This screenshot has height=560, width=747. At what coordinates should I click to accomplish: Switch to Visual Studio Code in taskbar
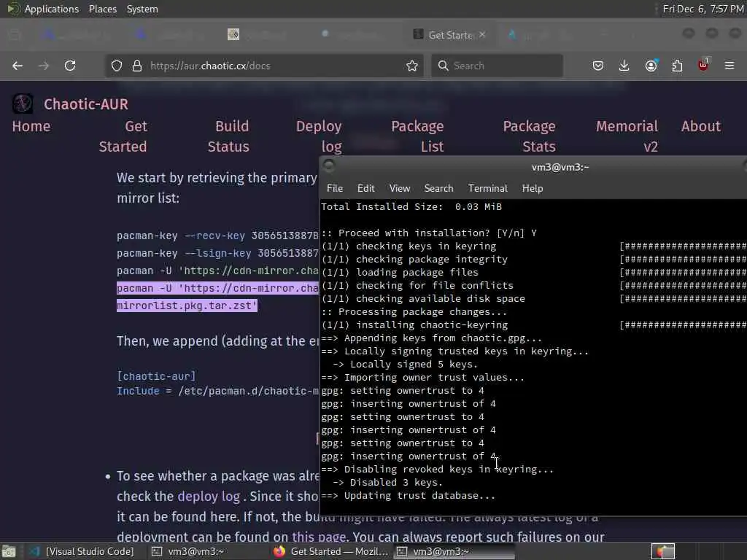(x=82, y=551)
